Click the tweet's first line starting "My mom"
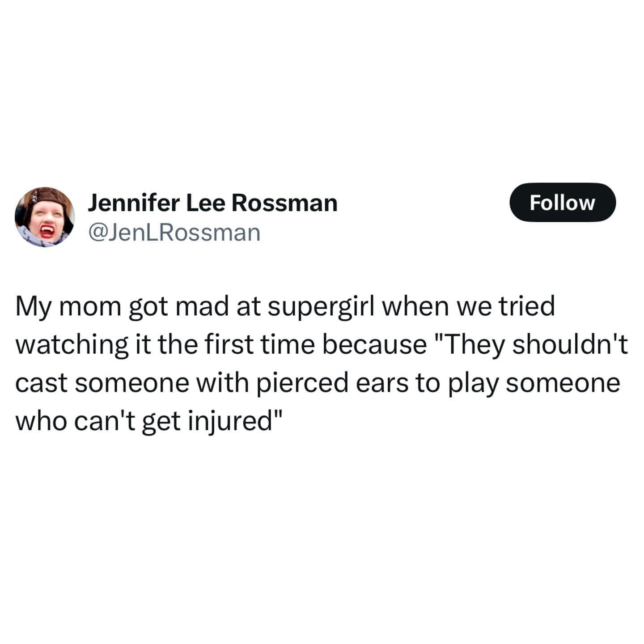This screenshot has width=644, height=644. (x=285, y=307)
